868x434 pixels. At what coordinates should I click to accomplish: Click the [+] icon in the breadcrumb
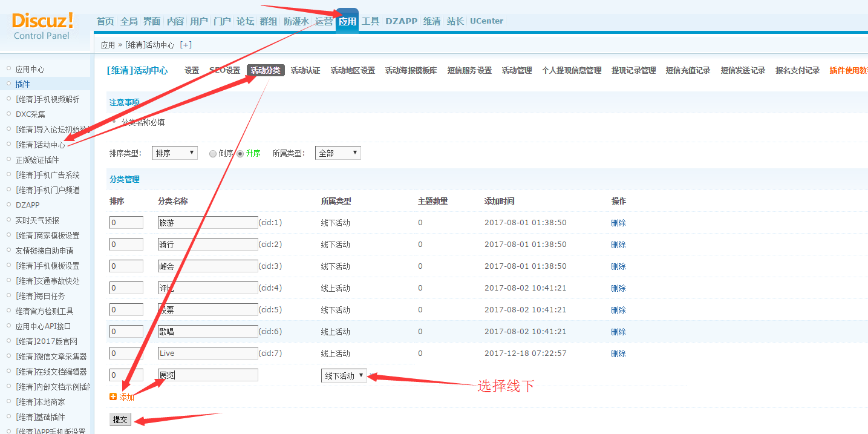pos(186,45)
